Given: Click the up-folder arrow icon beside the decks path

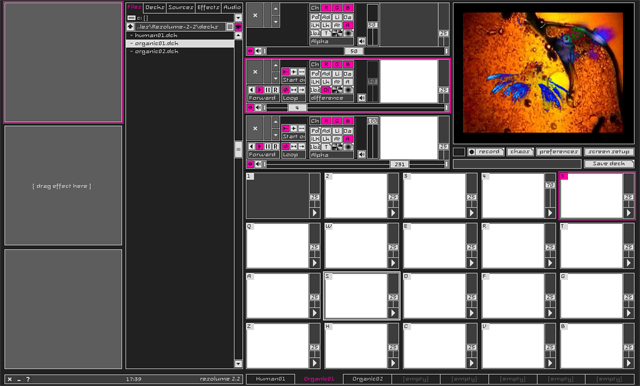Looking at the screenshot, I should 131,27.
